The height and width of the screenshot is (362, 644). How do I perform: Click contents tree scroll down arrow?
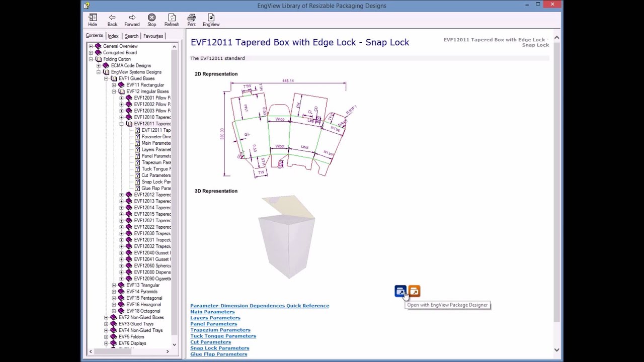point(174,344)
